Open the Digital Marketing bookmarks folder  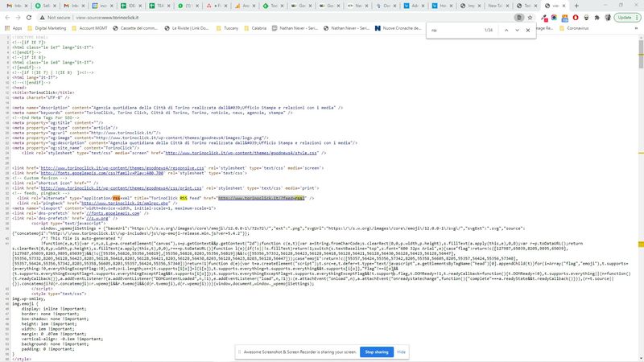pyautogui.click(x=47, y=28)
